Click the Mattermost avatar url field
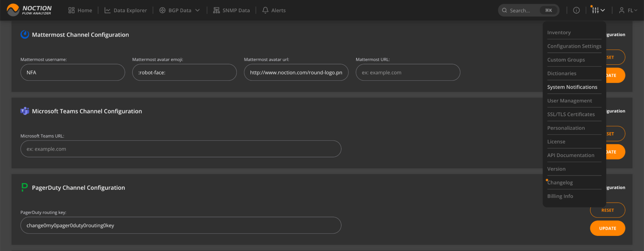 (296, 72)
